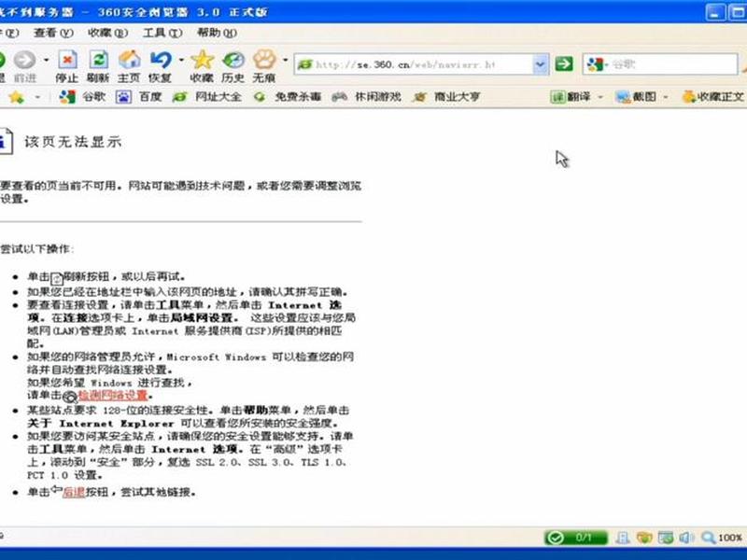Open the 查看(V) menu

coord(53,33)
